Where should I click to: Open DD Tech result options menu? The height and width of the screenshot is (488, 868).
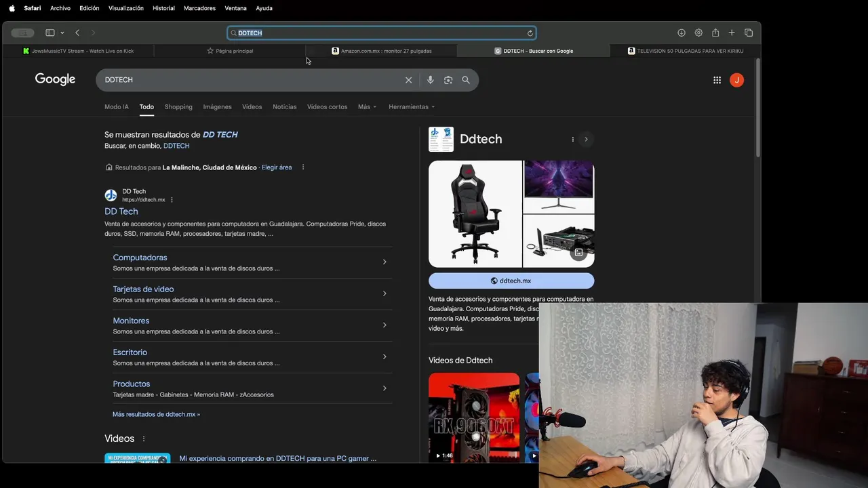click(172, 200)
